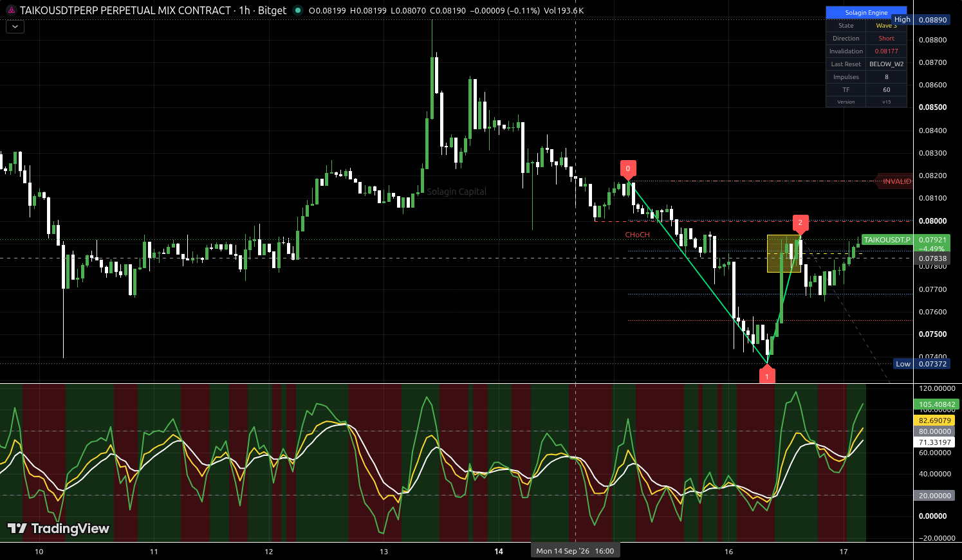
Task: Click the 0.08500 price scale tick
Action: (x=932, y=107)
